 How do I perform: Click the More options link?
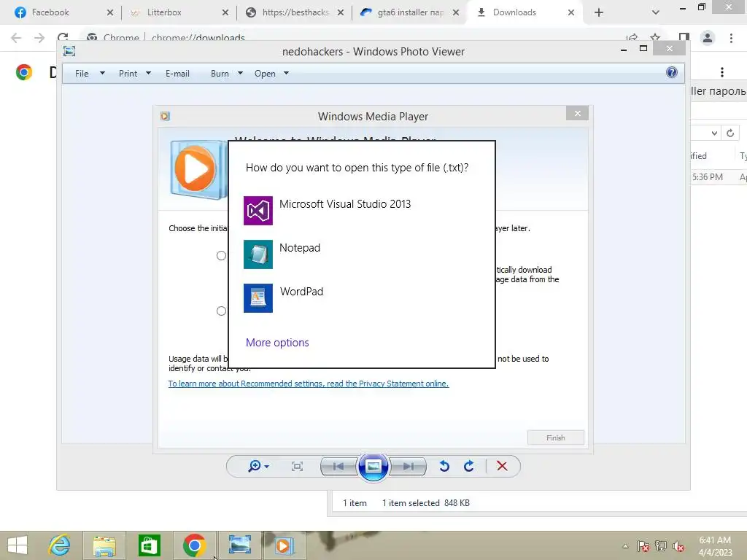[277, 343]
